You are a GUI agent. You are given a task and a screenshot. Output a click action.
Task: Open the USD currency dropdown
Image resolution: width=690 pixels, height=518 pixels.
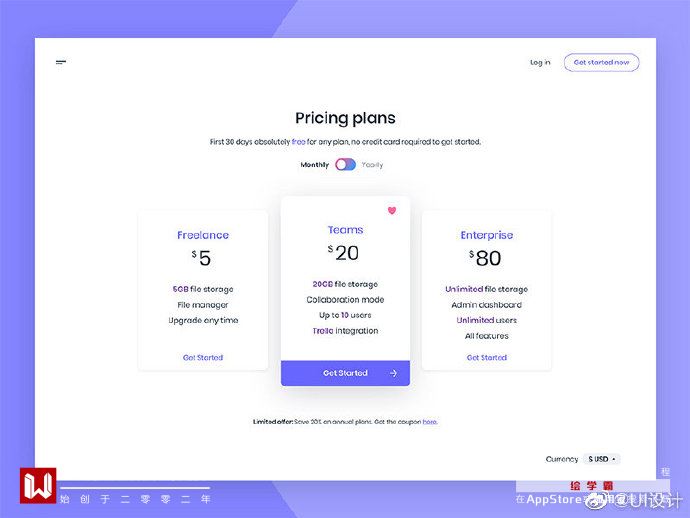603,459
